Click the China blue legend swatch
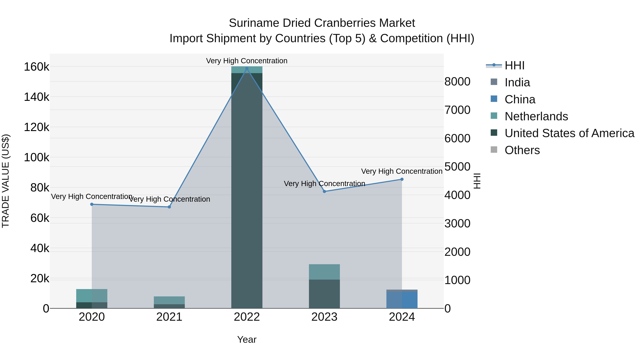The image size is (644, 362). point(494,99)
